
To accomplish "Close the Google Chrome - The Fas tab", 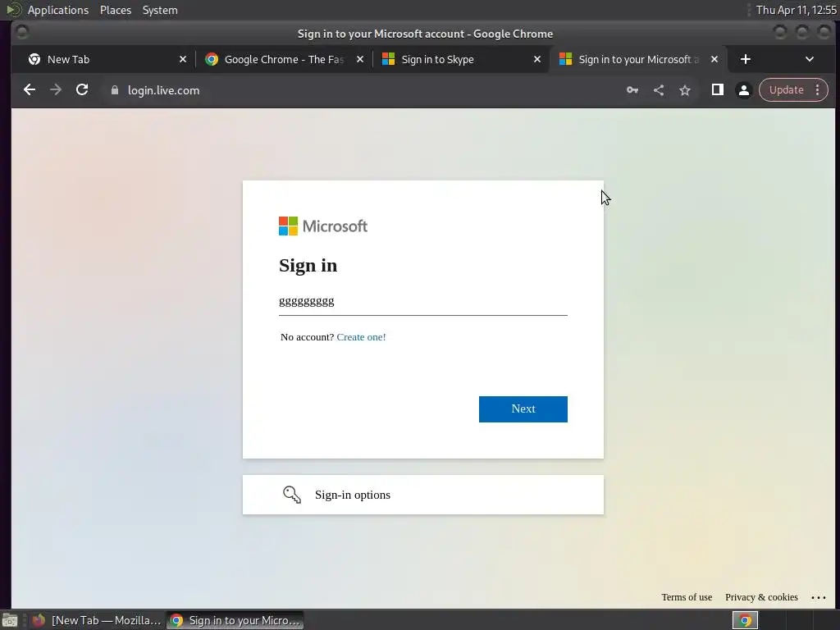I will pos(360,59).
